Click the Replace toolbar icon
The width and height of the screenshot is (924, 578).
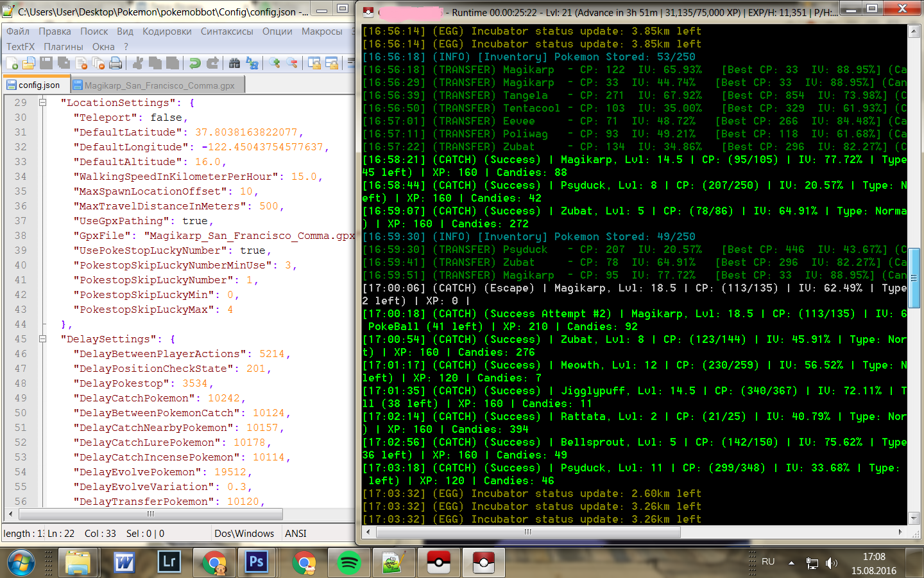(x=252, y=63)
